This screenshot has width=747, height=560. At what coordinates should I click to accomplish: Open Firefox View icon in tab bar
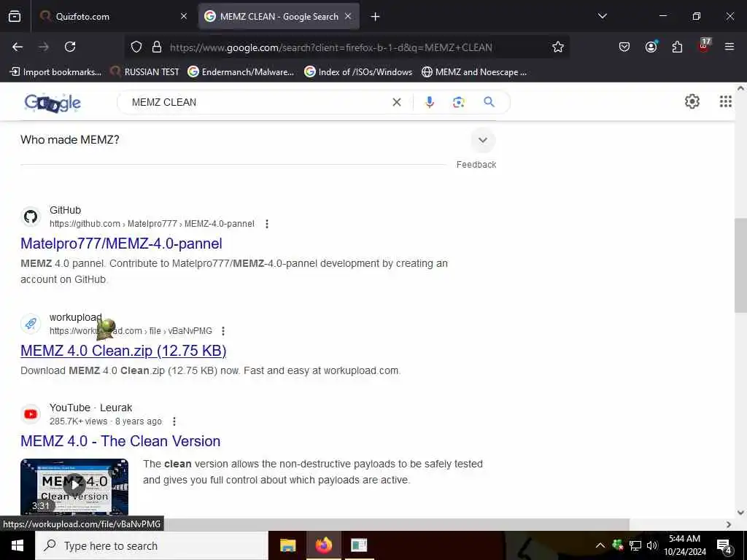[15, 16]
